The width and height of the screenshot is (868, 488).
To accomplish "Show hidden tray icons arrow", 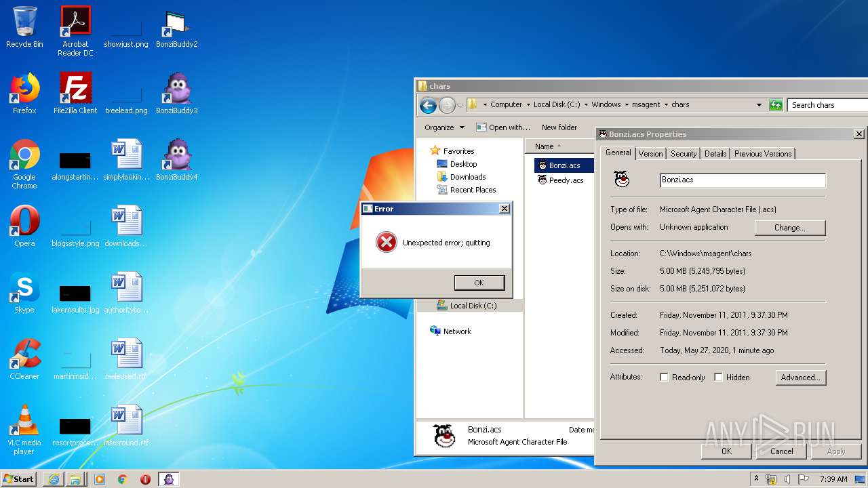I will click(x=757, y=479).
